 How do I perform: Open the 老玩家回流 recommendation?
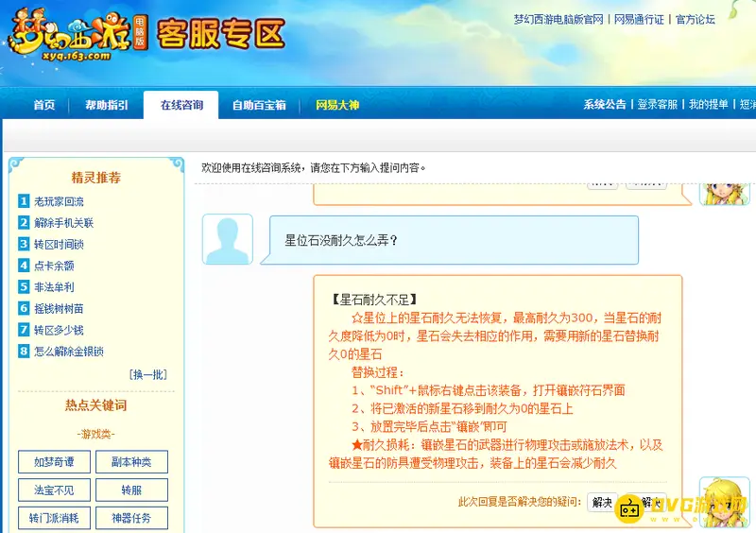click(59, 201)
